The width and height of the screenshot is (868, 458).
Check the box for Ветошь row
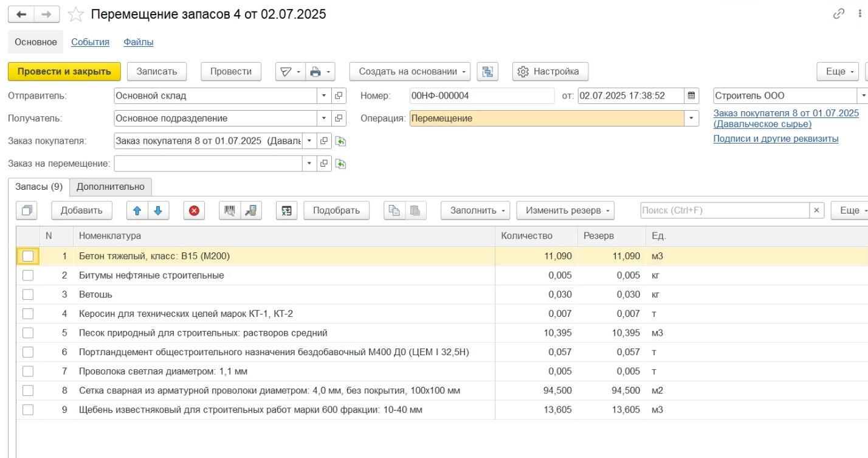coord(28,294)
